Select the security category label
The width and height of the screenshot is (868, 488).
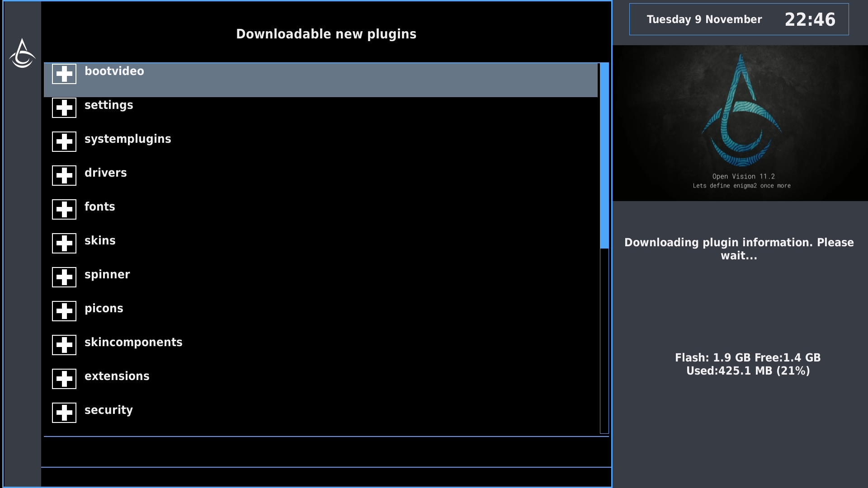pyautogui.click(x=108, y=410)
